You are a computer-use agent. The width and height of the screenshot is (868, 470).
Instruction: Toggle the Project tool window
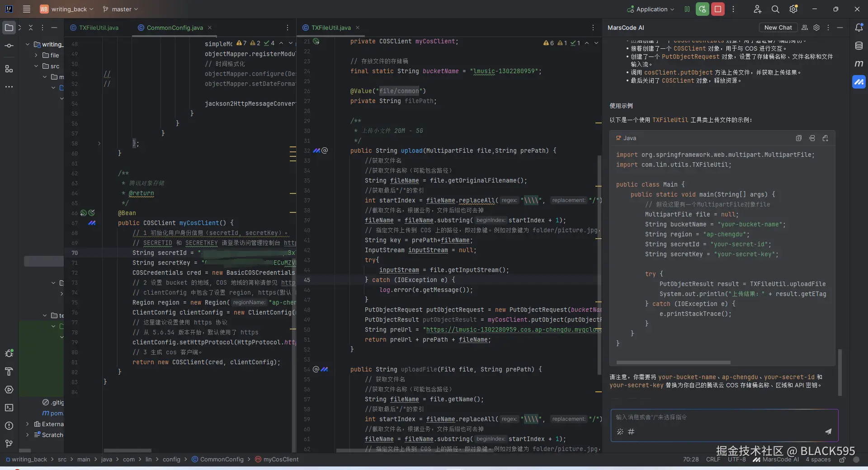tap(9, 28)
